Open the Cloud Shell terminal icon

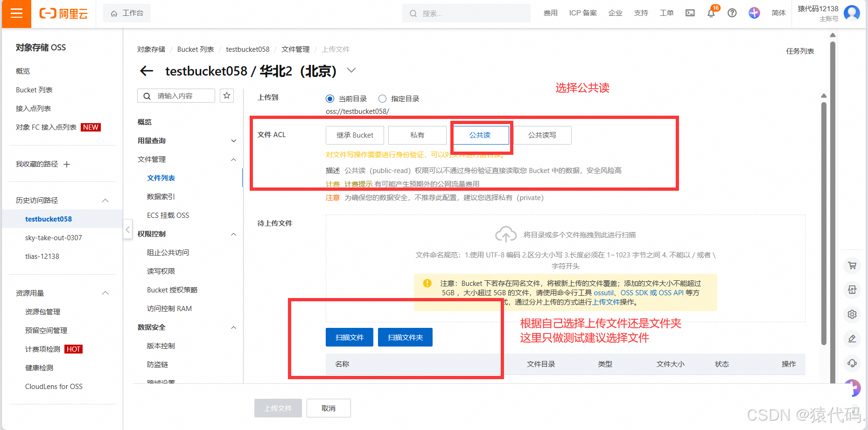[x=690, y=13]
